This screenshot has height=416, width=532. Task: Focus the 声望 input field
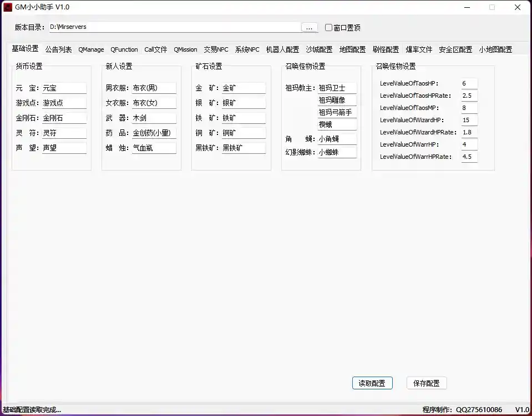tap(64, 148)
